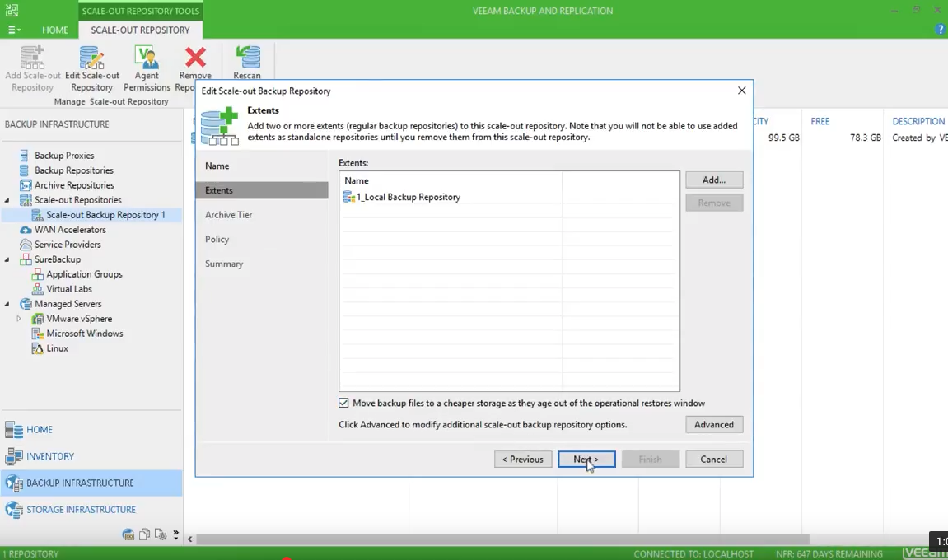Select 1_Local Backup Repository extent row
The height and width of the screenshot is (560, 948).
pos(509,197)
